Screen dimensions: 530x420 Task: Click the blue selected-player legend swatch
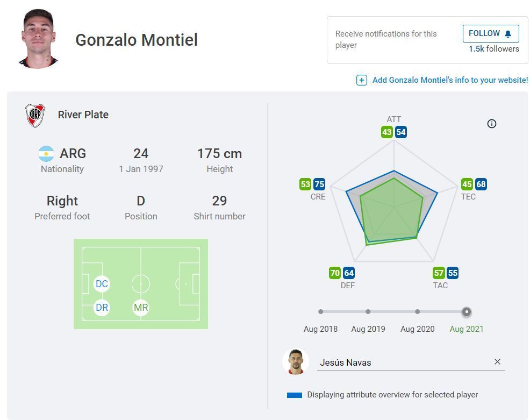[295, 395]
